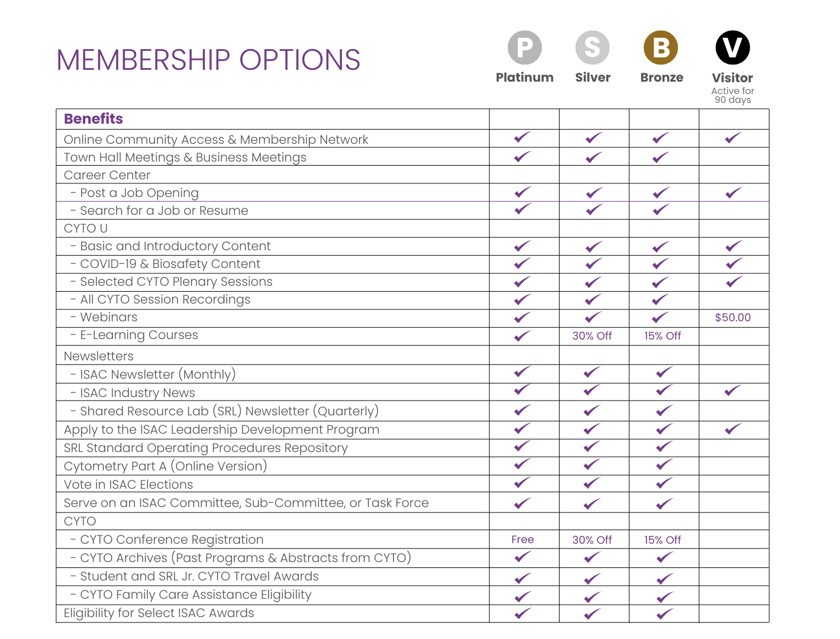
Task: Click the Newsletters section heading
Action: (99, 356)
